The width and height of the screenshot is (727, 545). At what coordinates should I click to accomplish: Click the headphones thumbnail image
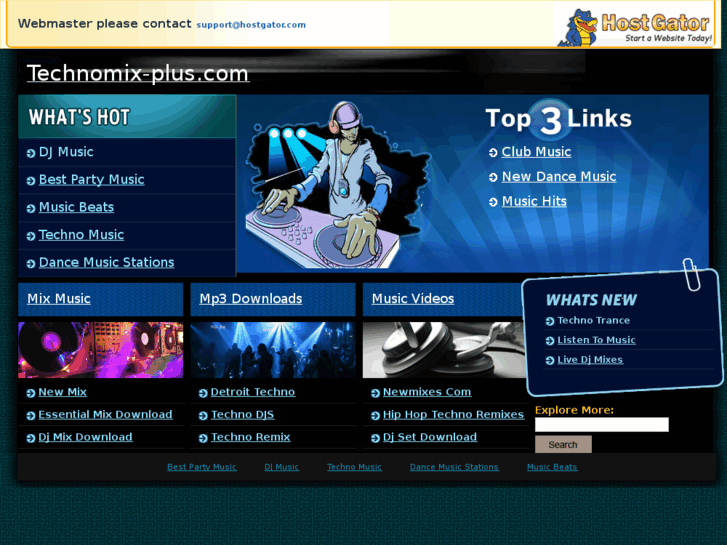[444, 350]
